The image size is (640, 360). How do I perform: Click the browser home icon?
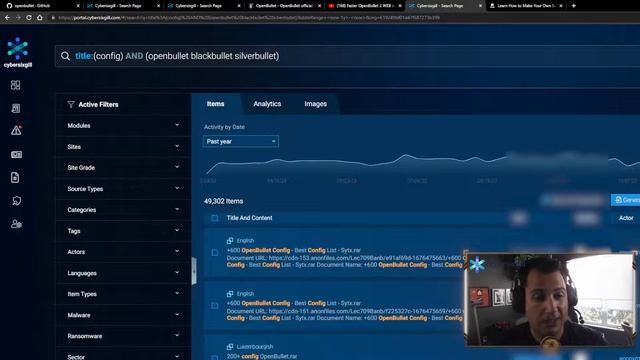[x=40, y=18]
